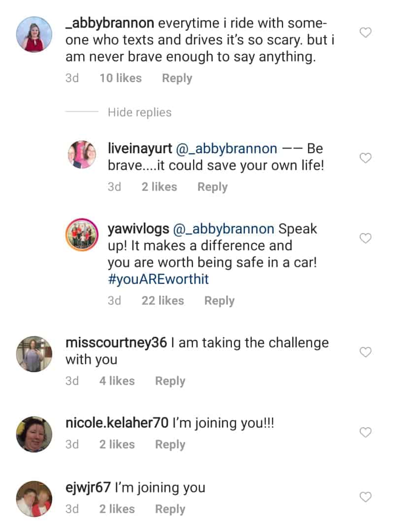Reply to nicole.kelaher70's comment

click(x=170, y=444)
